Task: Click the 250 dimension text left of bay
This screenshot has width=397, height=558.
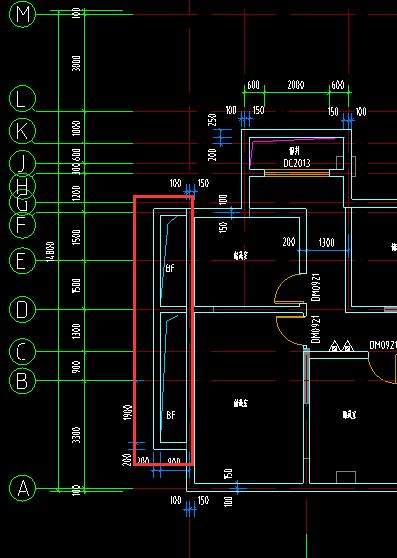Action: 212,120
